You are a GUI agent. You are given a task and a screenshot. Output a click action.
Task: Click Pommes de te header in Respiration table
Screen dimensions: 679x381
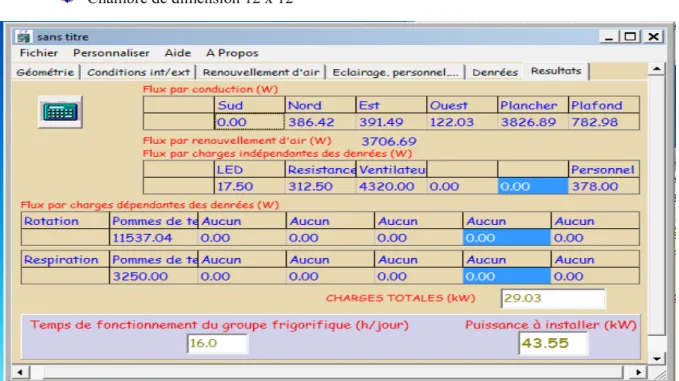pos(153,260)
